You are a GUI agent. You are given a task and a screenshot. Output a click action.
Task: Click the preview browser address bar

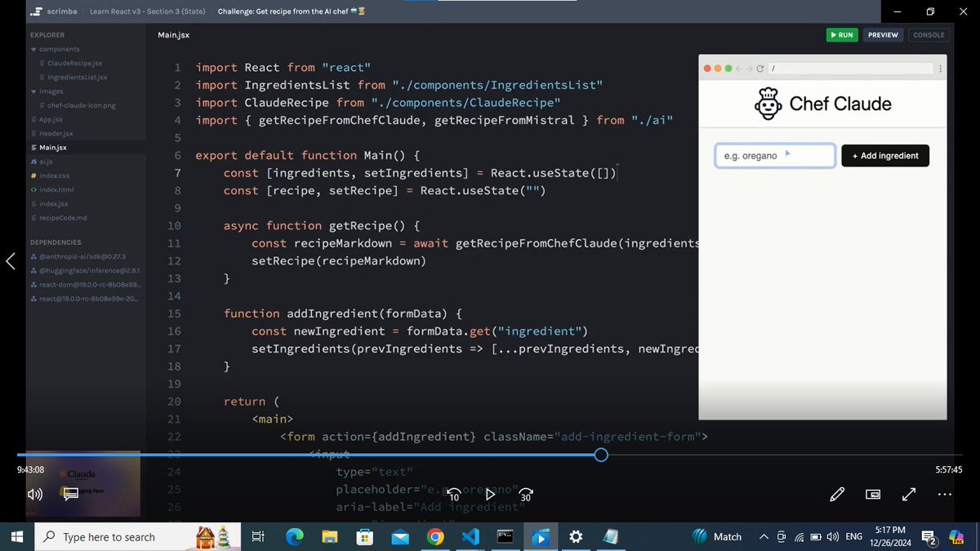click(x=850, y=69)
